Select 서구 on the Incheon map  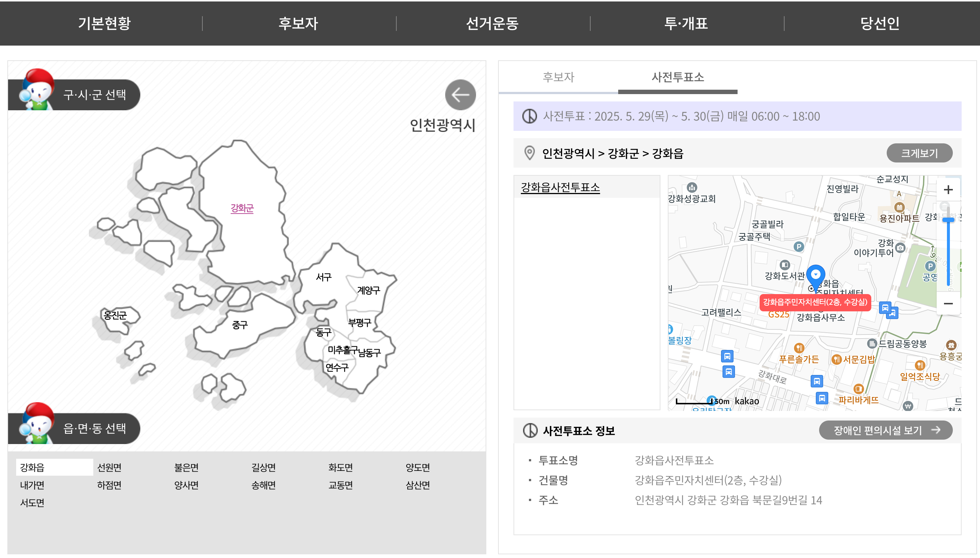click(x=324, y=277)
